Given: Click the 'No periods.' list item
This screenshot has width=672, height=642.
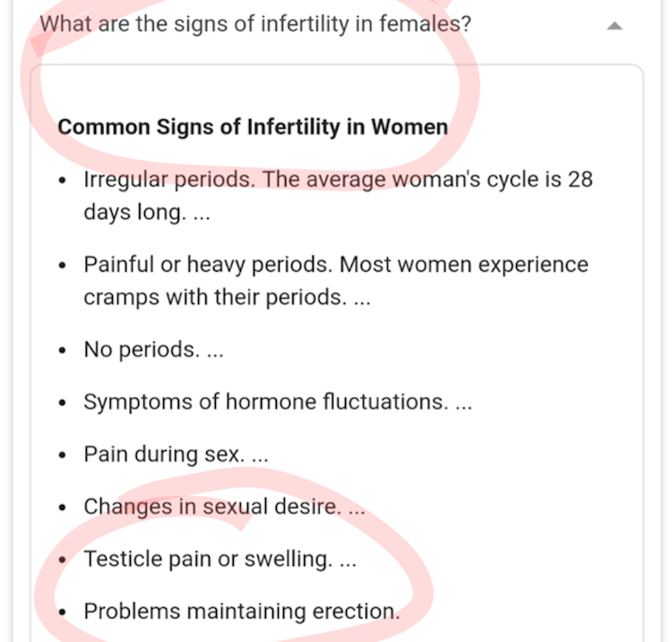Looking at the screenshot, I should click(142, 350).
